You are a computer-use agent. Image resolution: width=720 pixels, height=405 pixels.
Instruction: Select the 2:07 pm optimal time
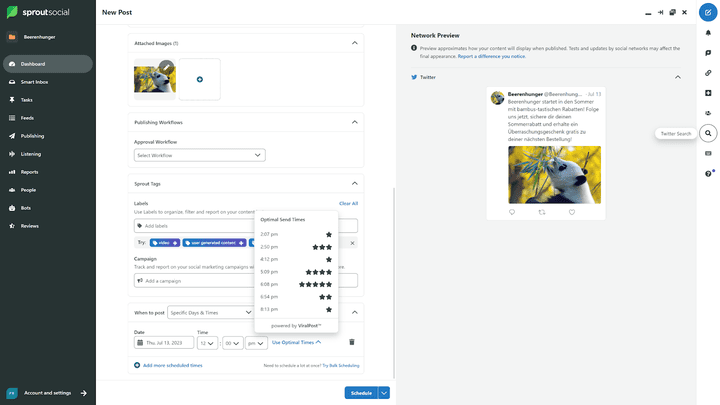coord(296,234)
